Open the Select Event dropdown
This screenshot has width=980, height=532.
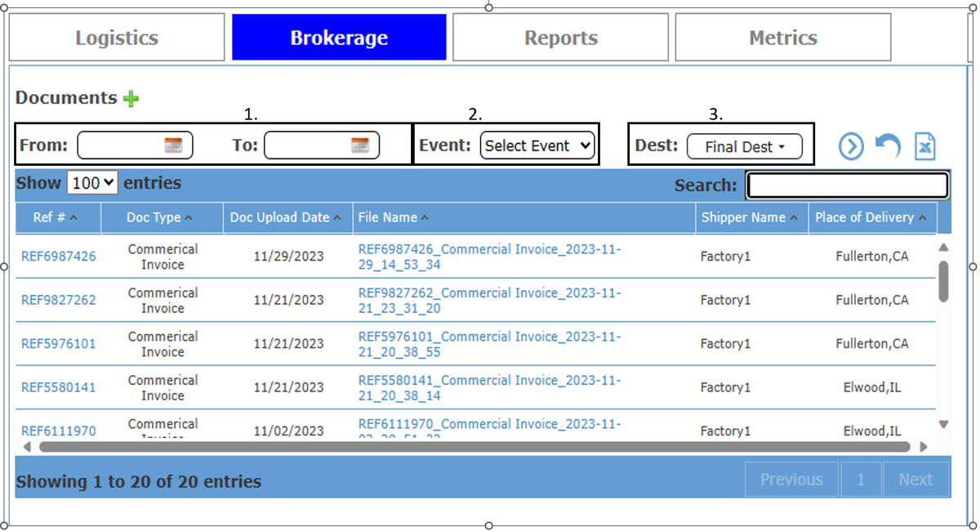(537, 145)
